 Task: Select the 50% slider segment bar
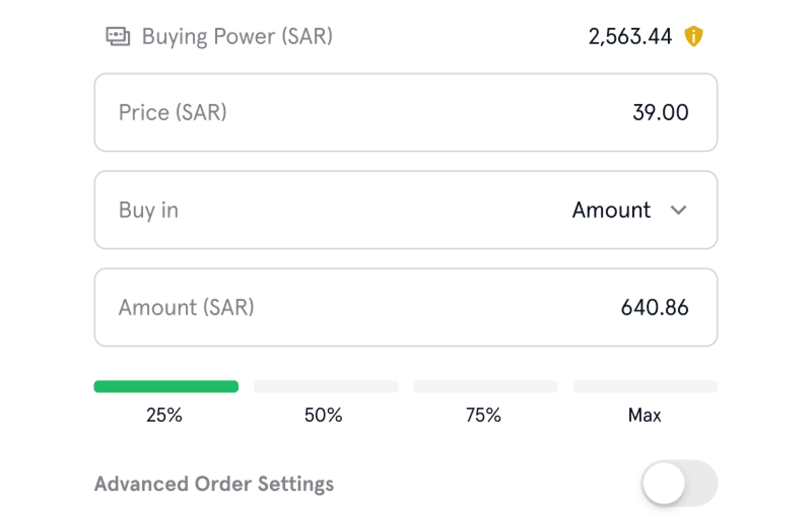click(x=326, y=387)
